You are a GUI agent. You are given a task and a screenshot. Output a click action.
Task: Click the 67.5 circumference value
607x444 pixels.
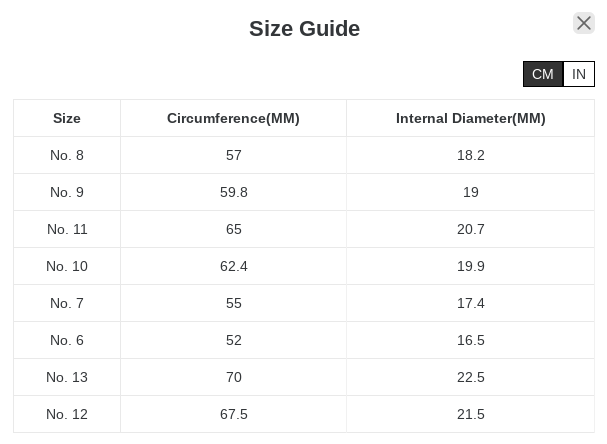233,414
